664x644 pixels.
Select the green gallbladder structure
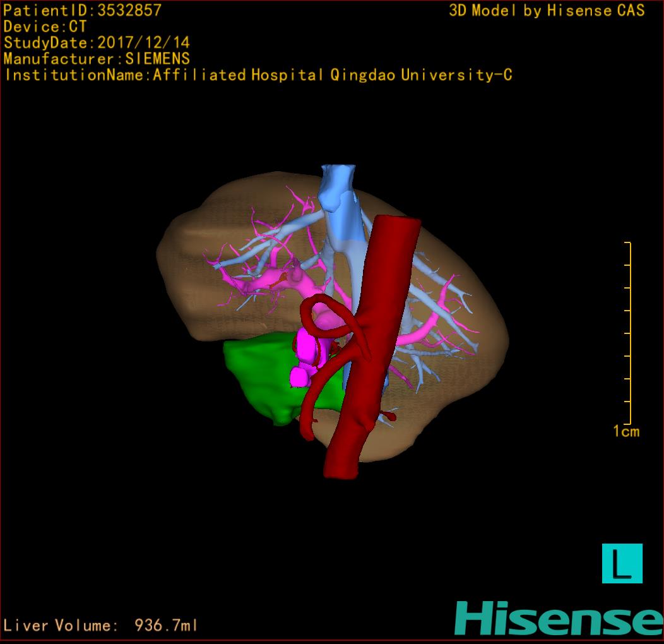coord(259,379)
